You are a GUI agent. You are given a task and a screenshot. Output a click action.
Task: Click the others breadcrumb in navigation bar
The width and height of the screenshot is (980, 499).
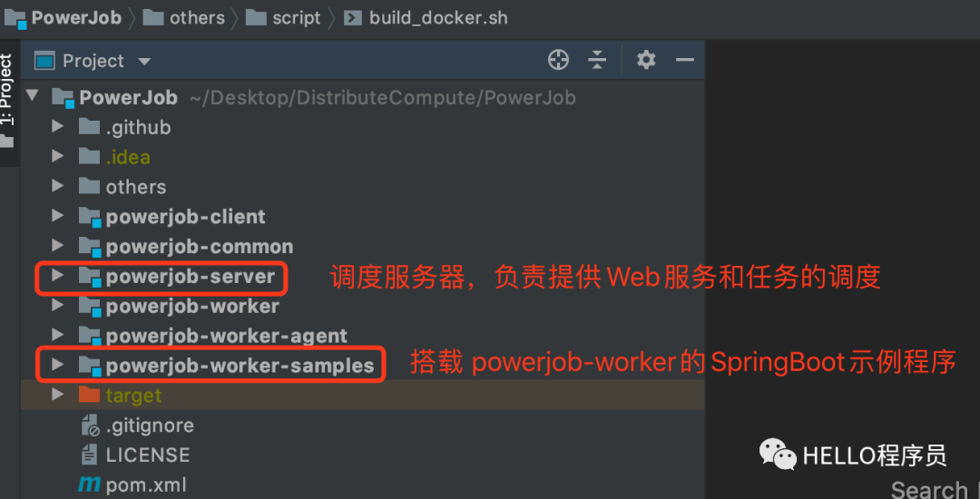pyautogui.click(x=183, y=17)
